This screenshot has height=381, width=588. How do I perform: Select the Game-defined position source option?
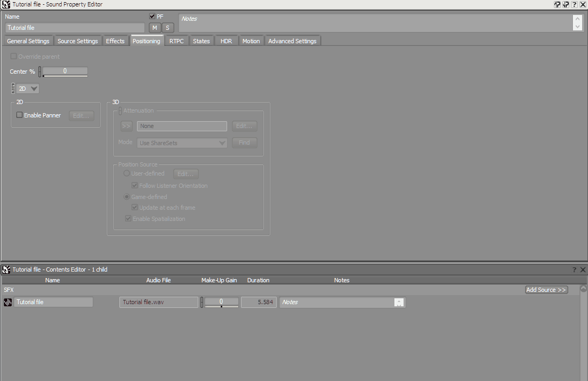[x=126, y=196]
